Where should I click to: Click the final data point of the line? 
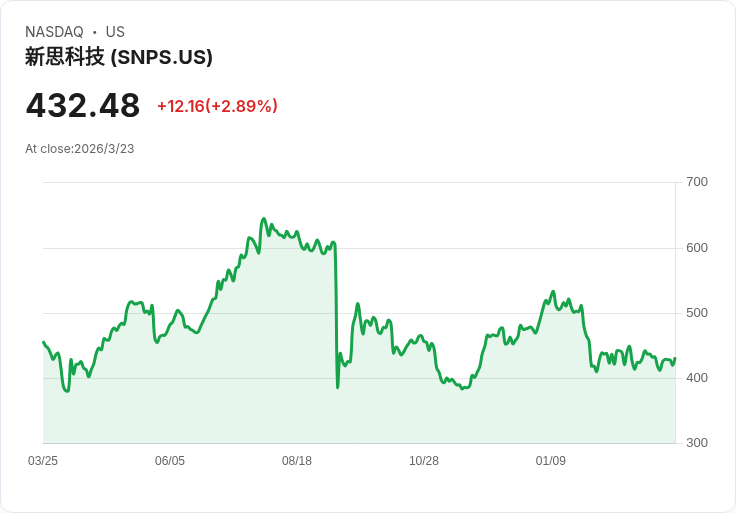(x=675, y=359)
